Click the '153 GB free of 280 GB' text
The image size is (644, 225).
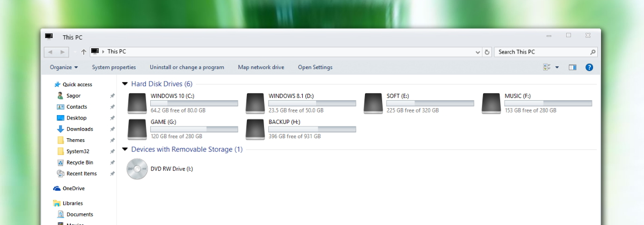(x=531, y=110)
